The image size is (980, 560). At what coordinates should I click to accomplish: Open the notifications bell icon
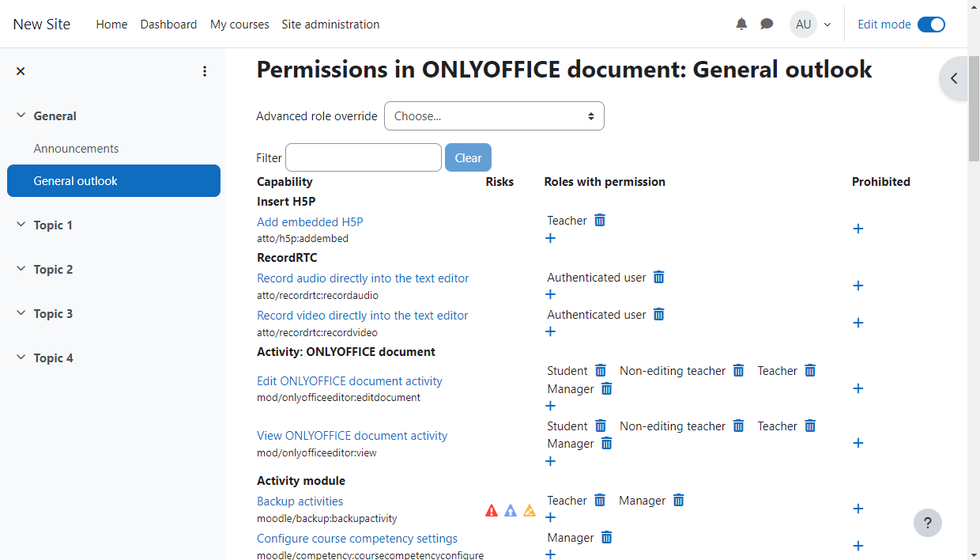pos(741,25)
